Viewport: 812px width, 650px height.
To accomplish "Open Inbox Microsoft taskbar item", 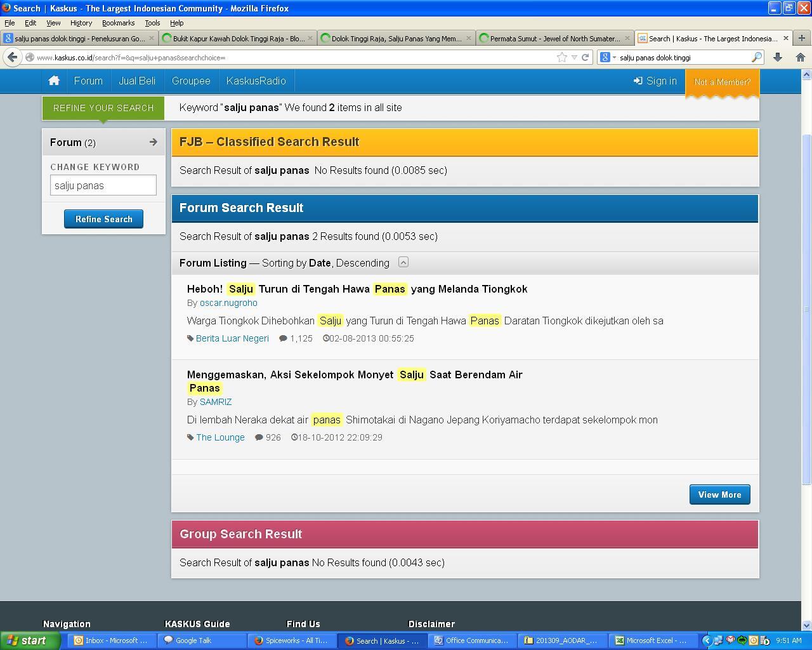I will click(110, 640).
